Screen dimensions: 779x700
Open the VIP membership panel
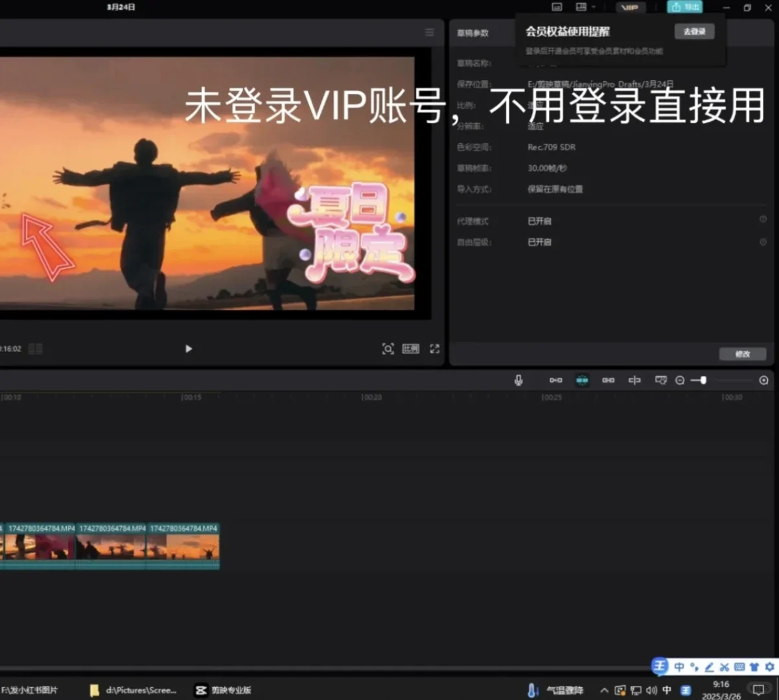point(629,7)
